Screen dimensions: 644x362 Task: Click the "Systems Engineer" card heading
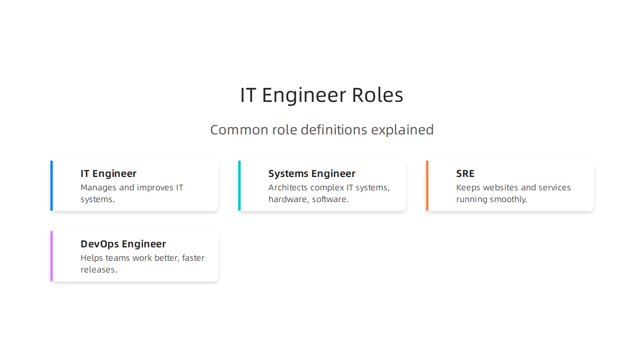312,174
